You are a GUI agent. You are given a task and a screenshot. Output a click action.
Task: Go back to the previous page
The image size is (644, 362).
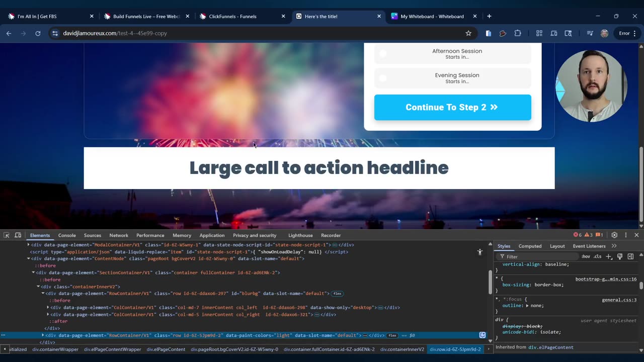(9, 33)
